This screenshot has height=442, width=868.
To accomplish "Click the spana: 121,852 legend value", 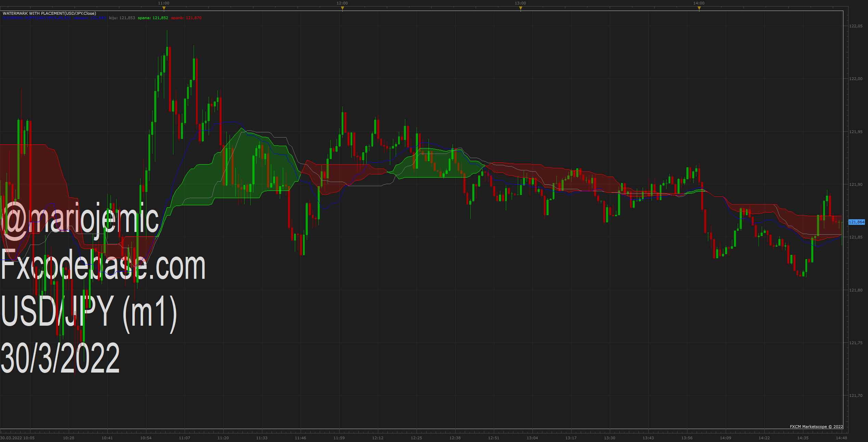I will click(153, 18).
